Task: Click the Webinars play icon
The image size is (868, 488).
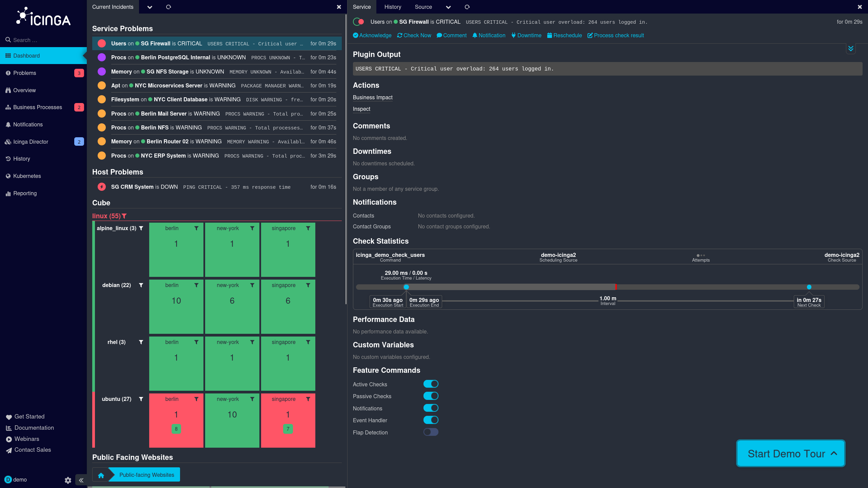Action: coord(9,439)
